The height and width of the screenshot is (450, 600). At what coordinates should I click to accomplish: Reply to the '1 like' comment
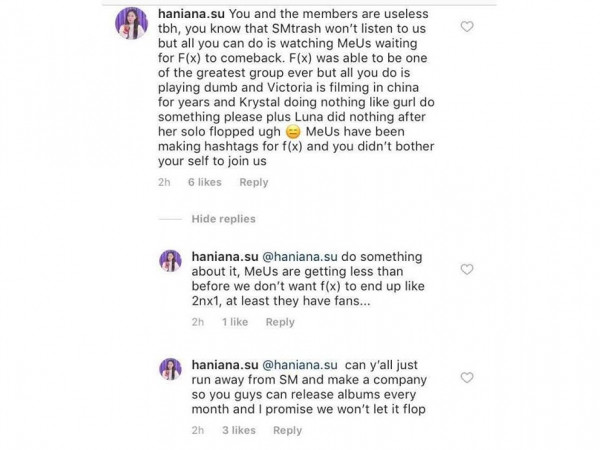coord(280,322)
